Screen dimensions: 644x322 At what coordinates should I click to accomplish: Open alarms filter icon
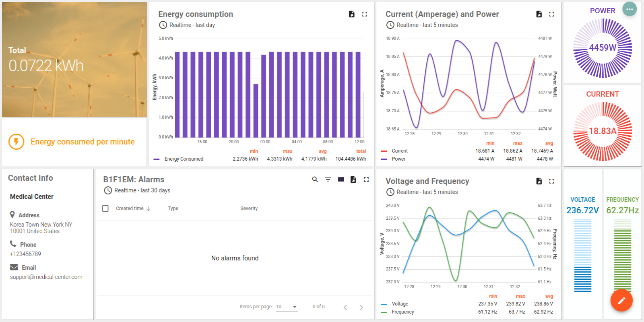[x=328, y=180]
